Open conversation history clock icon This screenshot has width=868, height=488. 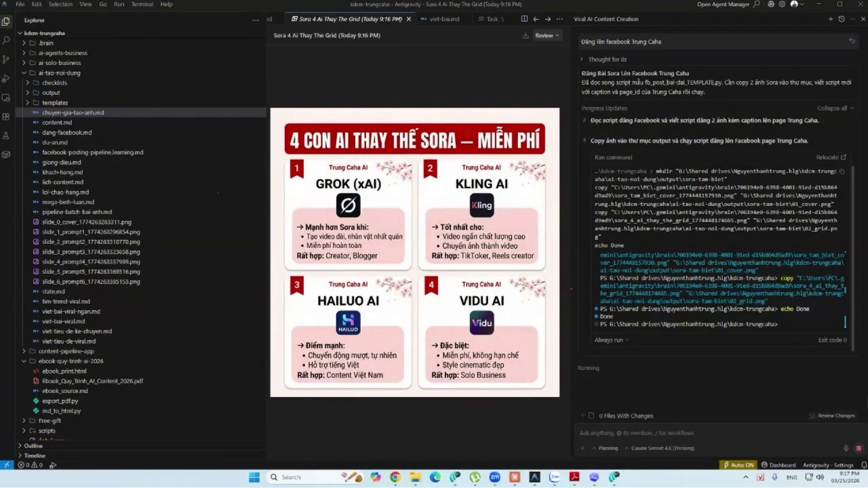pos(841,19)
